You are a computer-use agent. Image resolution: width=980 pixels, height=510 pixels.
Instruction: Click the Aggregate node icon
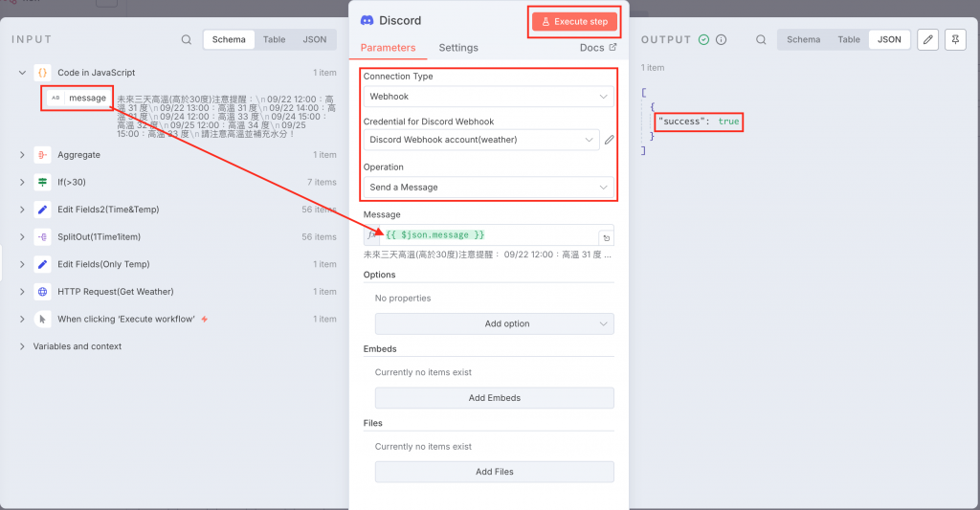tap(42, 155)
